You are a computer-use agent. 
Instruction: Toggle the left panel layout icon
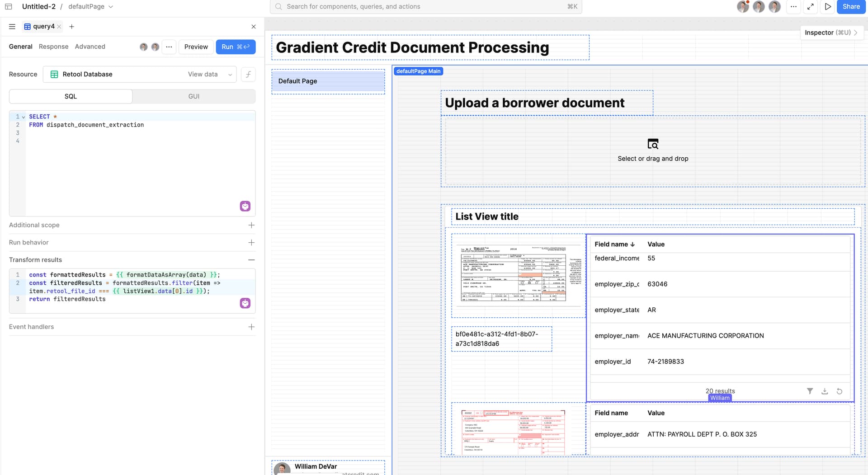[8, 7]
